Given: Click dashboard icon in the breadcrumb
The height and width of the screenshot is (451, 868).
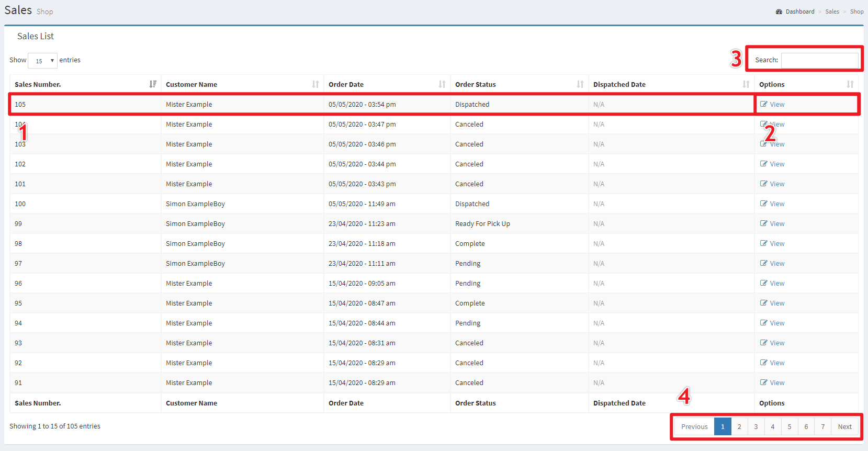Looking at the screenshot, I should (779, 12).
